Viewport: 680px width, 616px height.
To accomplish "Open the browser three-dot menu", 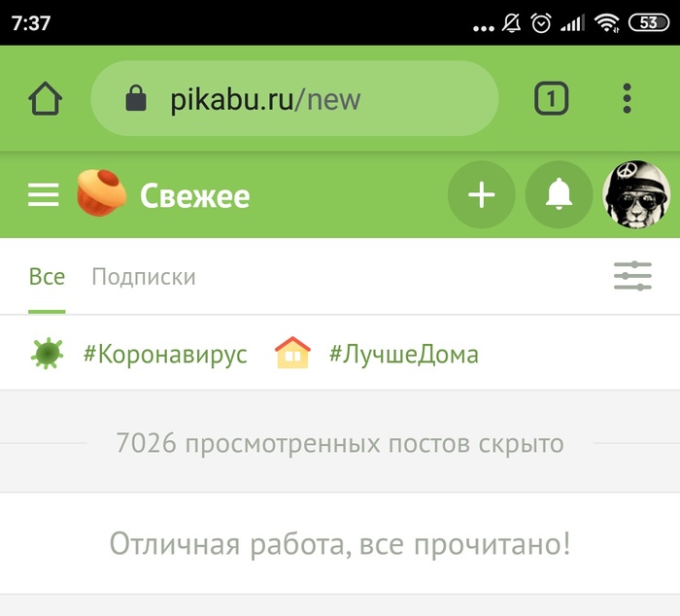I will tap(627, 98).
